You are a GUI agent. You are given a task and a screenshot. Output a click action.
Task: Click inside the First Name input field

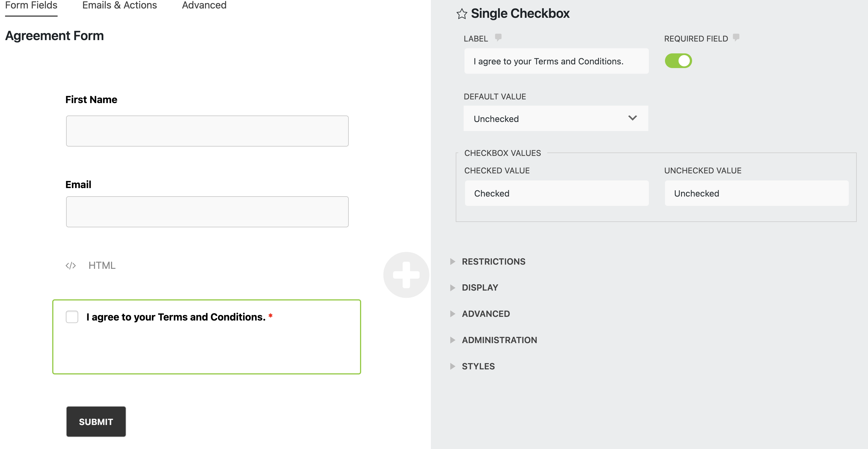click(x=207, y=131)
